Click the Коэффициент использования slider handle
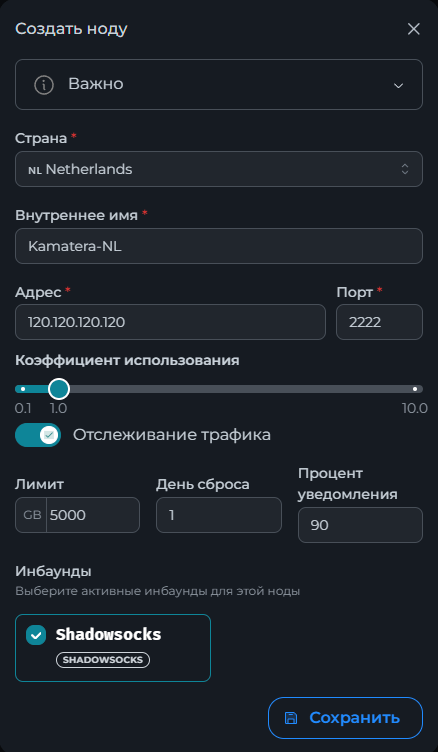Viewport: 438px width, 752px height. click(x=59, y=389)
